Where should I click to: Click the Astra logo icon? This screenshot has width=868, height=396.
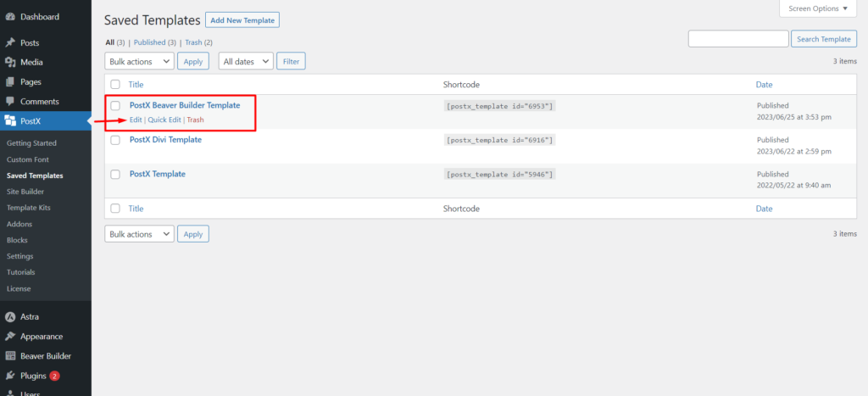[x=10, y=317]
